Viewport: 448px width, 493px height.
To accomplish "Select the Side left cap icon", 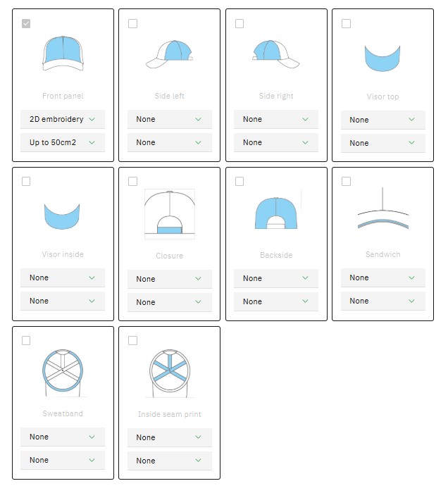I will [x=169, y=54].
